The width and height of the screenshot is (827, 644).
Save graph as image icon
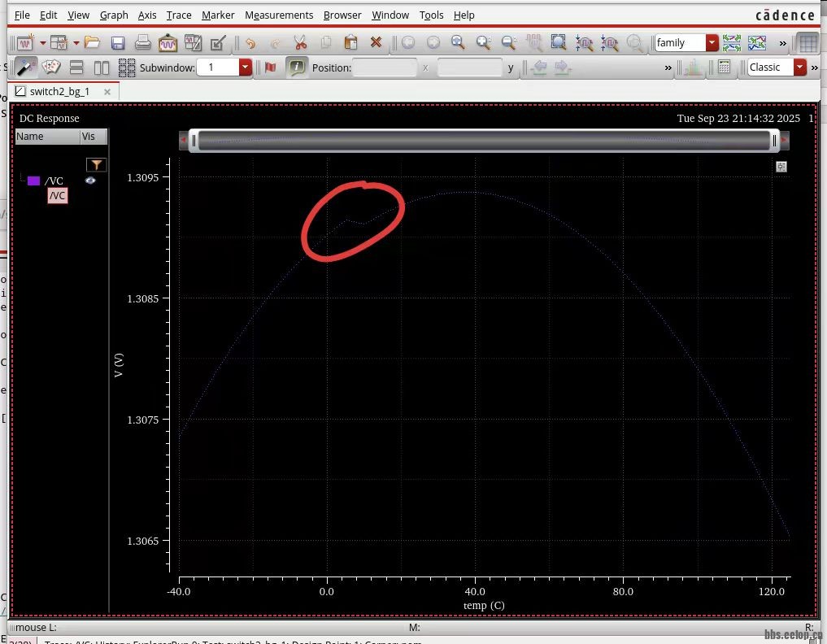[x=168, y=43]
